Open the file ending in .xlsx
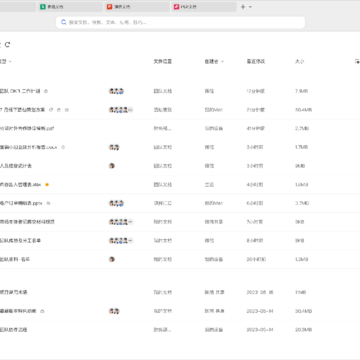The image size is (360, 360). pos(20,184)
